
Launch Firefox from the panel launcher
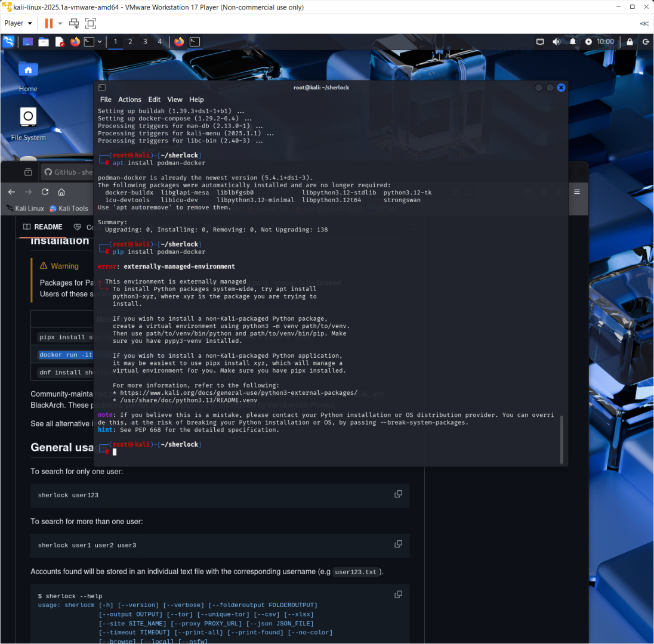pos(75,42)
